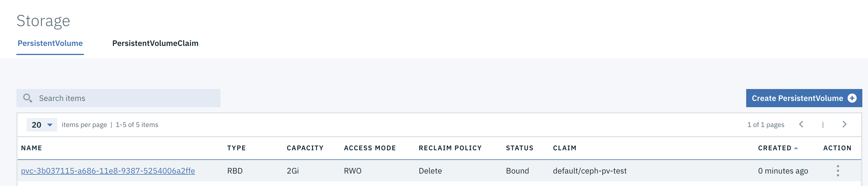Image resolution: width=868 pixels, height=186 pixels.
Task: Sort by the ACCESS MODE column header
Action: click(370, 148)
